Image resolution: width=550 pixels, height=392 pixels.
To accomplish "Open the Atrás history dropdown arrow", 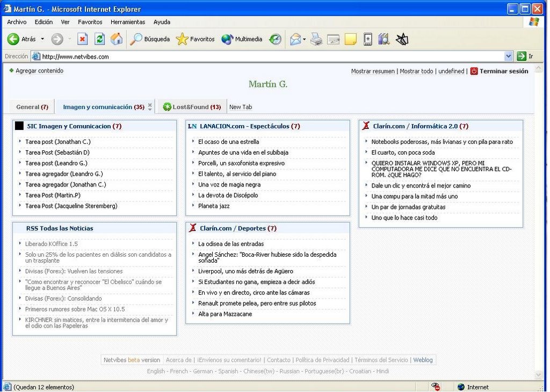I will click(x=42, y=39).
